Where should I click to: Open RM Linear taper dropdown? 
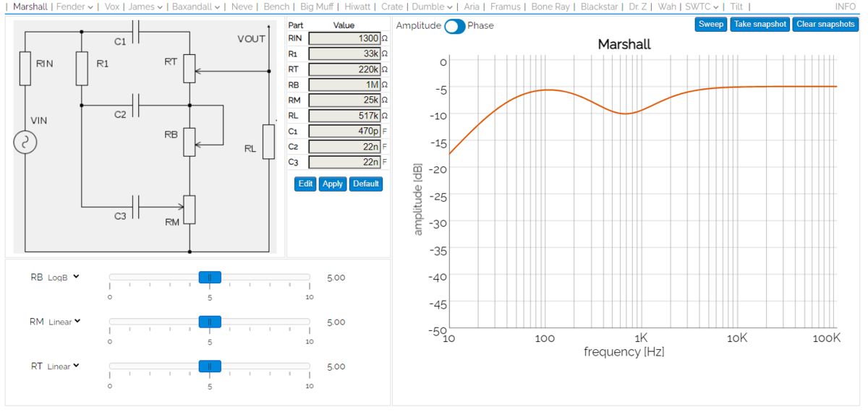64,322
